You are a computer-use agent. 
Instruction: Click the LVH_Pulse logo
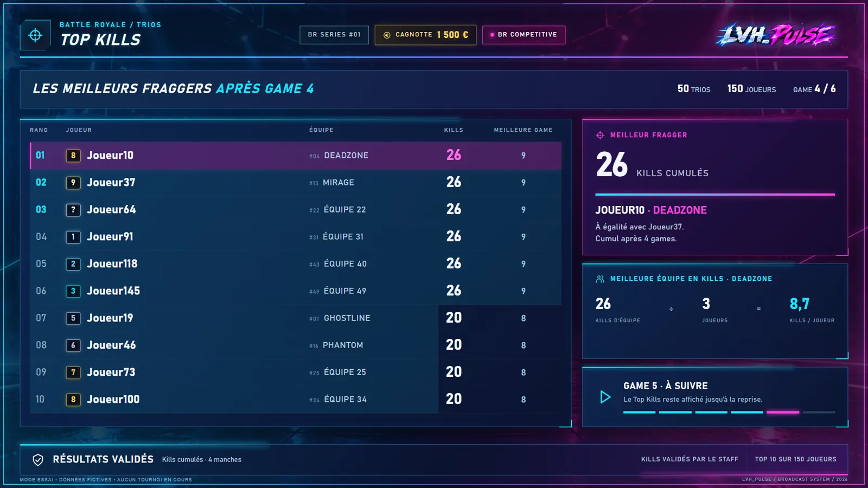[776, 35]
